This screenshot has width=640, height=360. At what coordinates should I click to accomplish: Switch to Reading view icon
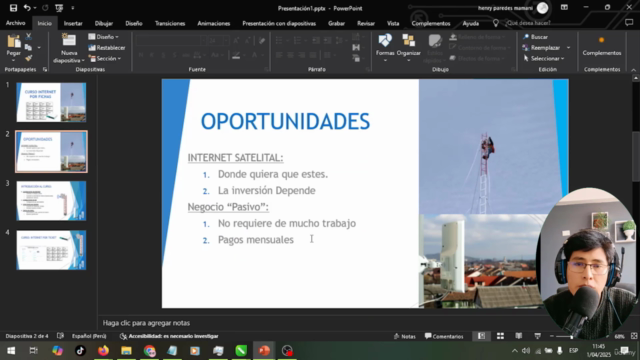518,336
